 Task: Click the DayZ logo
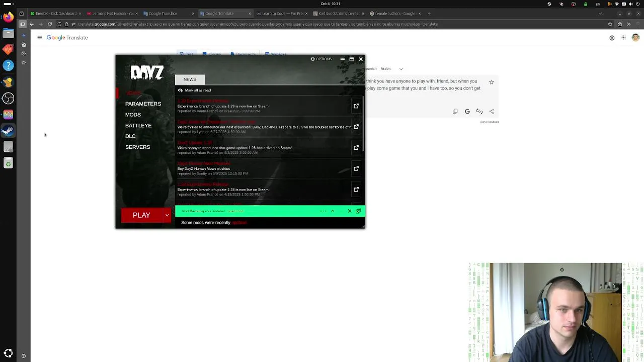(x=147, y=73)
